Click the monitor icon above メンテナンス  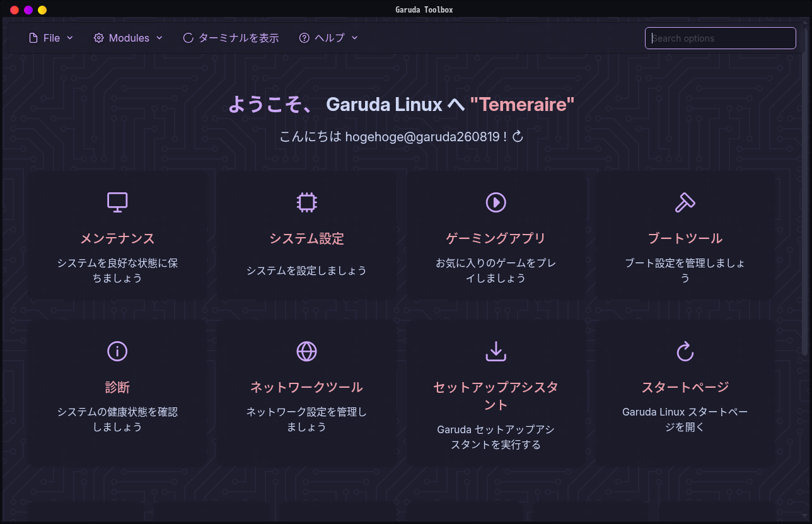(117, 202)
